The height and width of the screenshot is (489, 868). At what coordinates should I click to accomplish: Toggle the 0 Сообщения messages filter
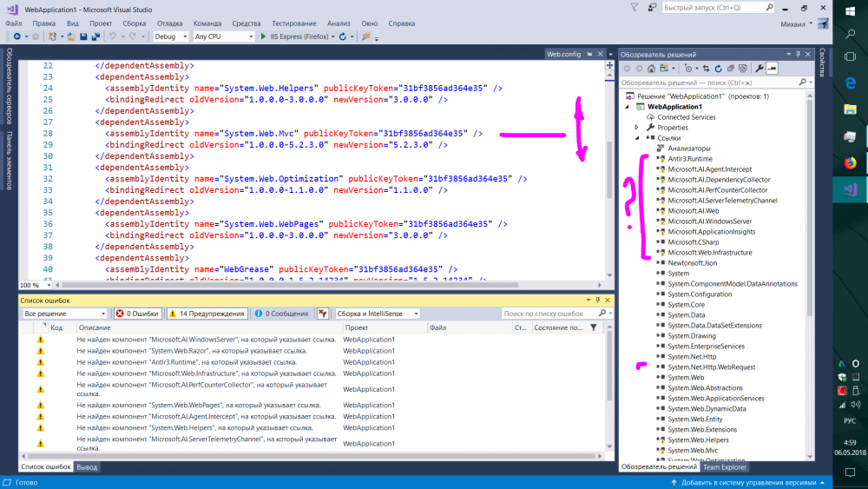coord(281,314)
